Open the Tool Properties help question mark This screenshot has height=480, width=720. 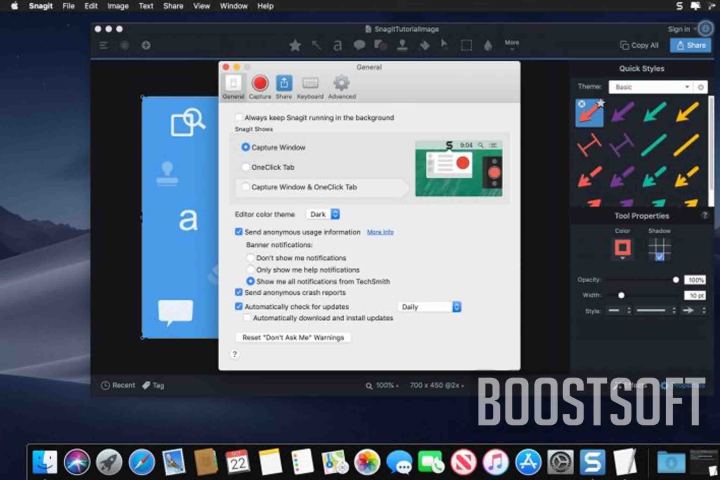pyautogui.click(x=704, y=215)
